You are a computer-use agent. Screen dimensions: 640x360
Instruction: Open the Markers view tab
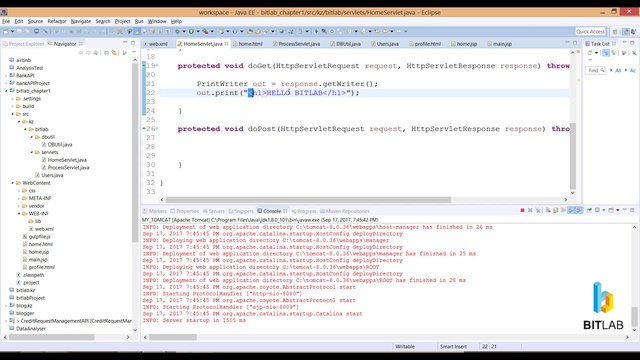[x=155, y=211]
